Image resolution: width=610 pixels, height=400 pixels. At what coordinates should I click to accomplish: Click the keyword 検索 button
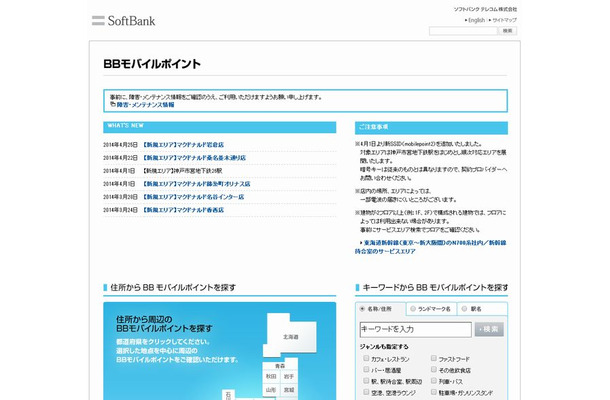click(x=489, y=329)
